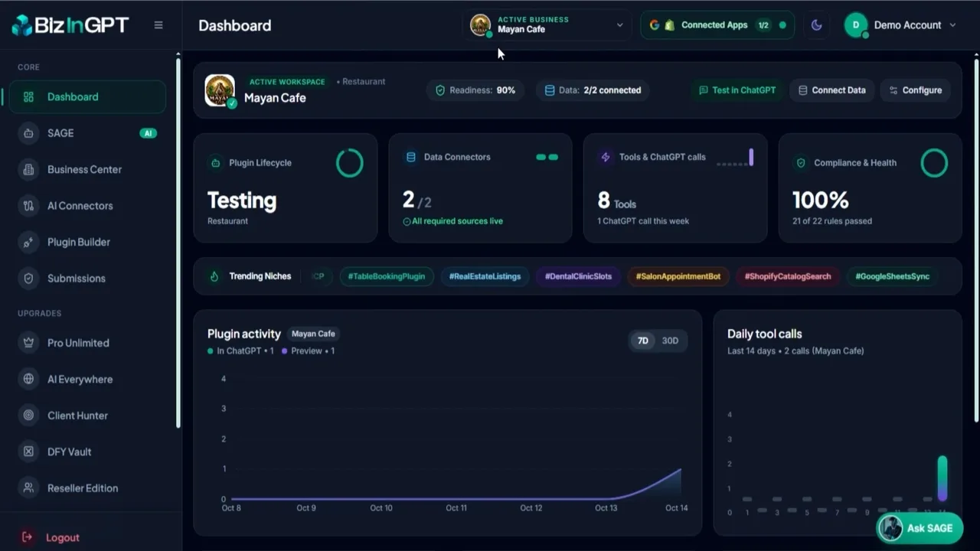Click the Dashboard grid icon in sidebar
980x551 pixels.
28,97
